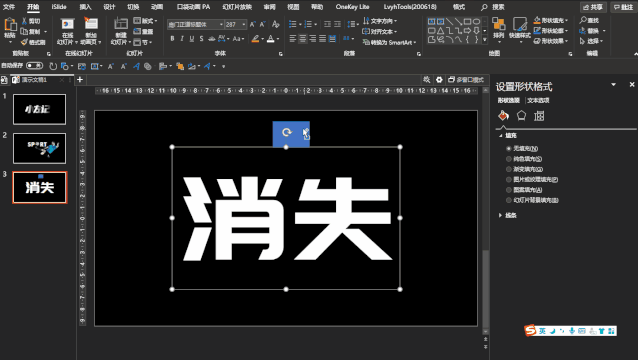Select slide 2 SPORT thumbnail
Viewport: 638px width, 360px height.
[39, 148]
